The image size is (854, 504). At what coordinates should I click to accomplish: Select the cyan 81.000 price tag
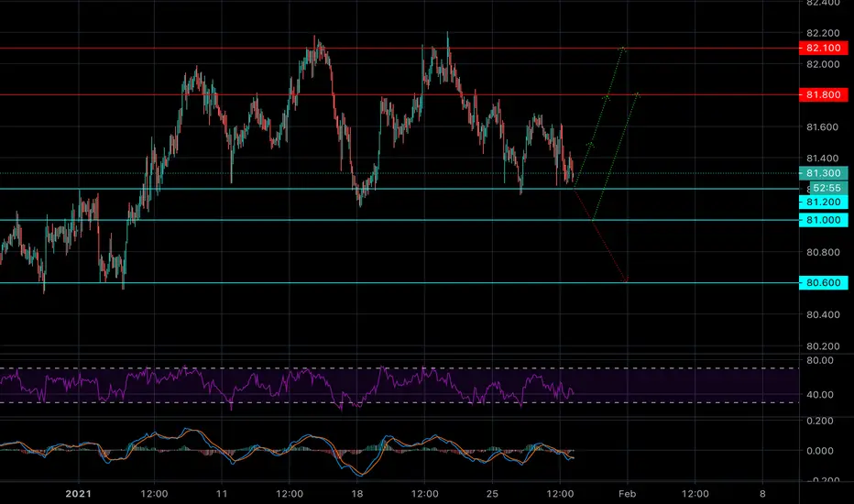click(821, 220)
